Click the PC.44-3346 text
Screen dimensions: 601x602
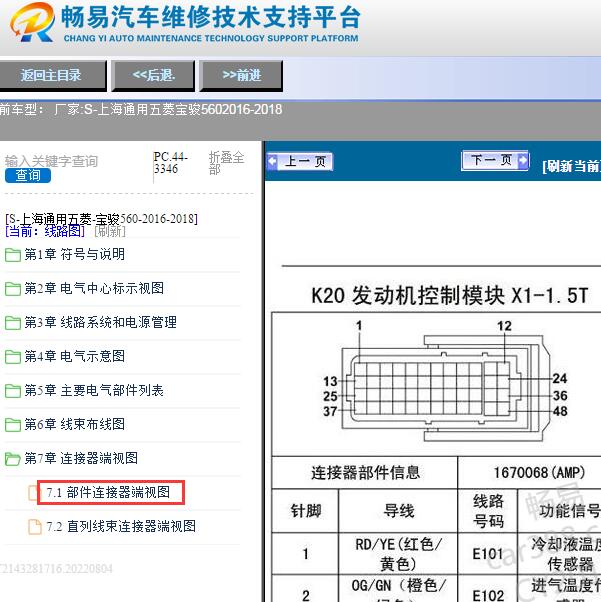coord(170,163)
